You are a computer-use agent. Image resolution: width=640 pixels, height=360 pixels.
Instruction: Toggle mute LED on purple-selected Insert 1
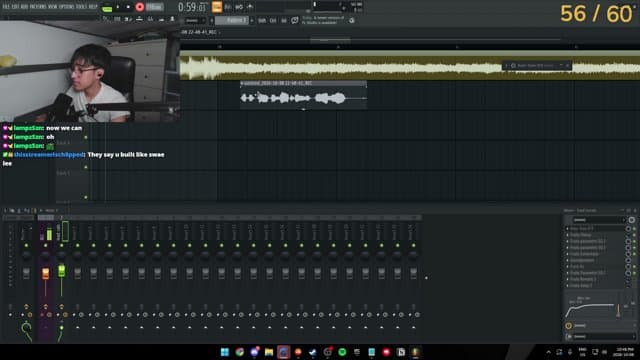point(45,245)
